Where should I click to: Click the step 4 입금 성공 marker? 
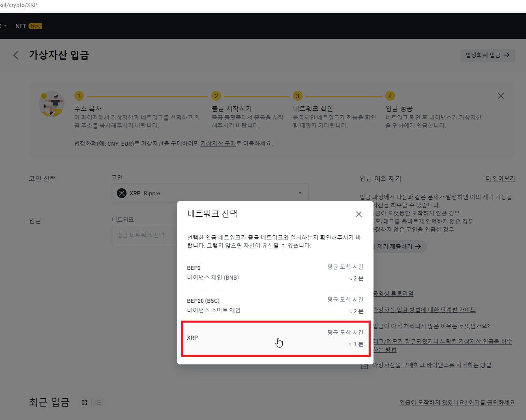coord(390,96)
